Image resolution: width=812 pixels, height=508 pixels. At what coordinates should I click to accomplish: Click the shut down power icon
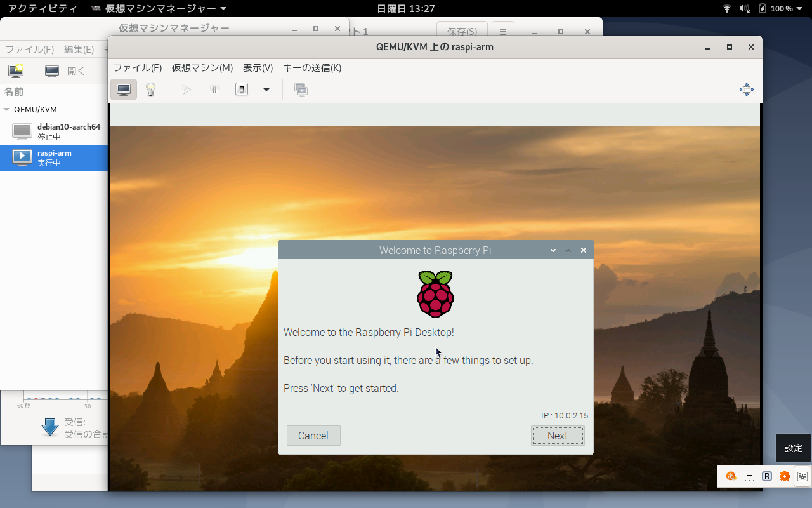pyautogui.click(x=242, y=90)
